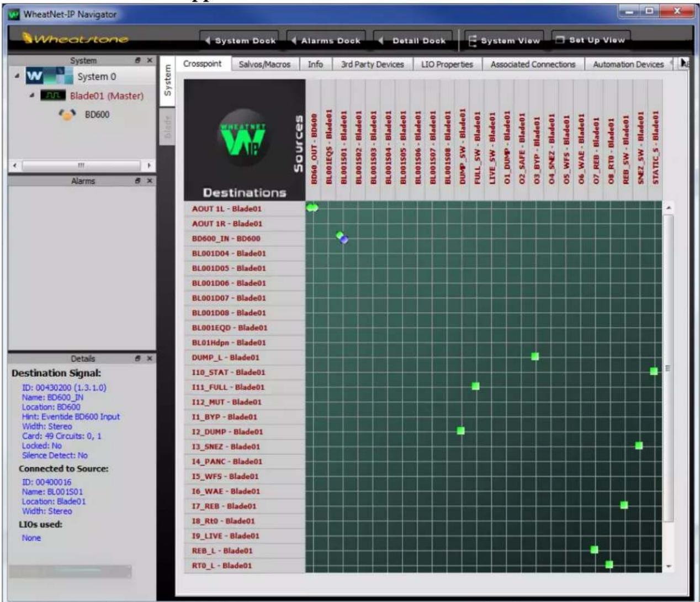This screenshot has height=602, width=700.
Task: Click the tab overflow arrow after Automation Devices
Action: point(685,64)
